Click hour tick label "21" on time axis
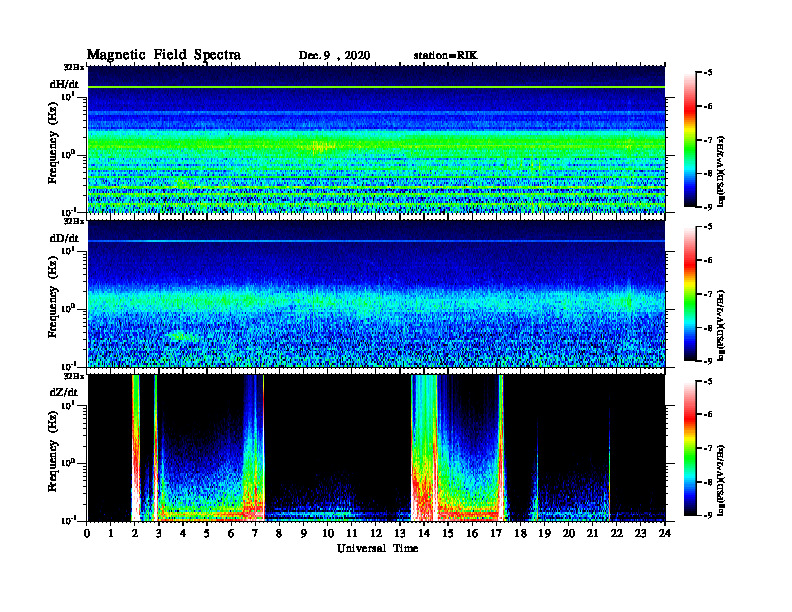792x612 pixels. [592, 534]
